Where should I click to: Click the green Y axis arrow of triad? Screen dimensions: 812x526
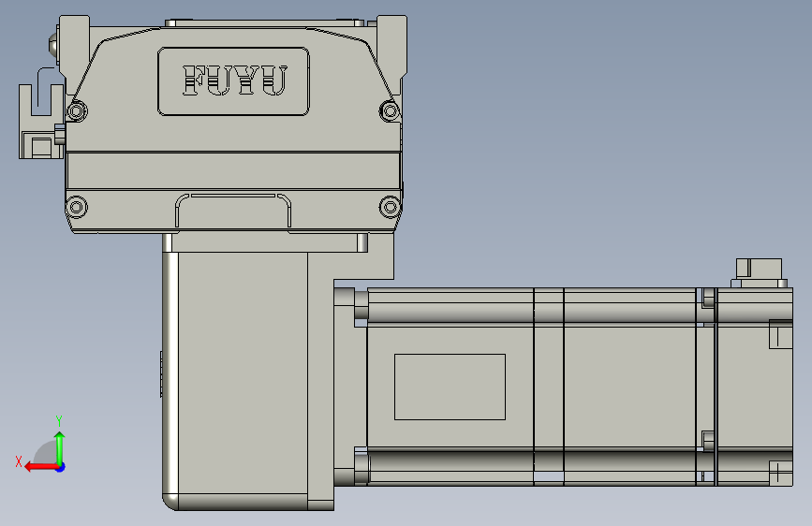click(x=60, y=448)
